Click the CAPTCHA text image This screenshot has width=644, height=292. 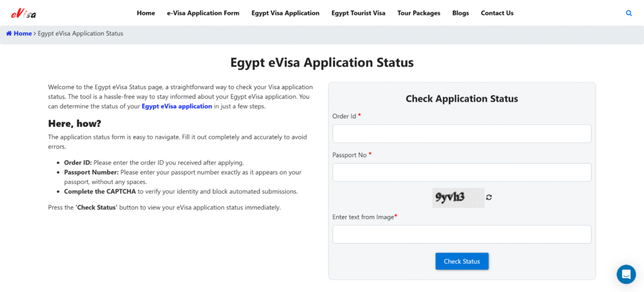pyautogui.click(x=458, y=197)
